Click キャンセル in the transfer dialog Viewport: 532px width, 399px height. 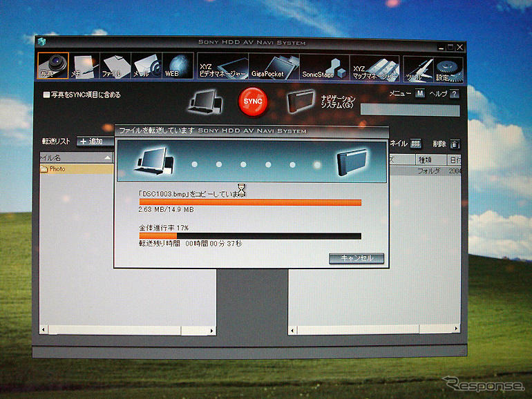tap(357, 258)
